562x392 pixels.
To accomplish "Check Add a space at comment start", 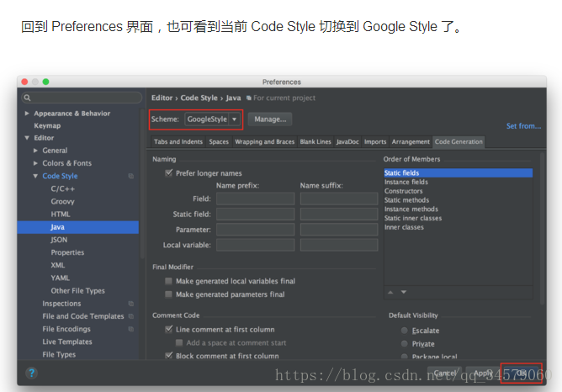I will (179, 343).
